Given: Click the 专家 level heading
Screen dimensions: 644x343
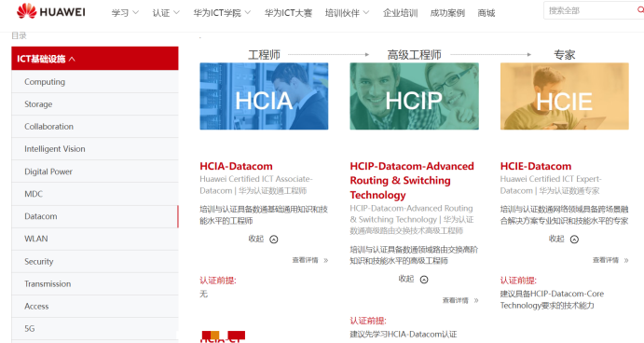Looking at the screenshot, I should [x=565, y=55].
